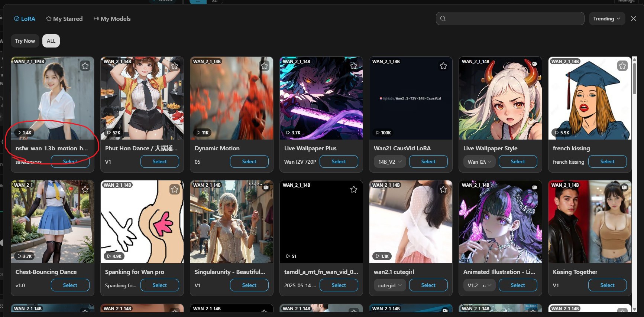Click the video icon on Live Wallpaper Style

click(x=534, y=64)
